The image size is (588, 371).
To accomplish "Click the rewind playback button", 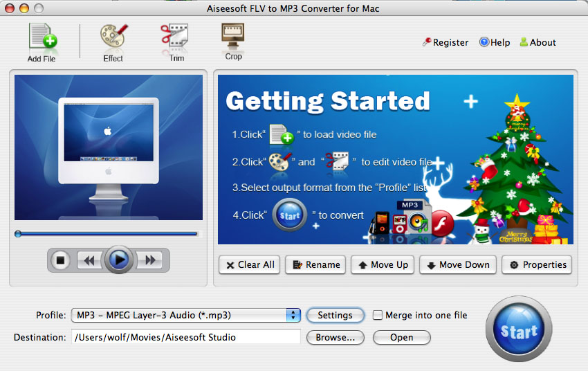I will [x=89, y=260].
